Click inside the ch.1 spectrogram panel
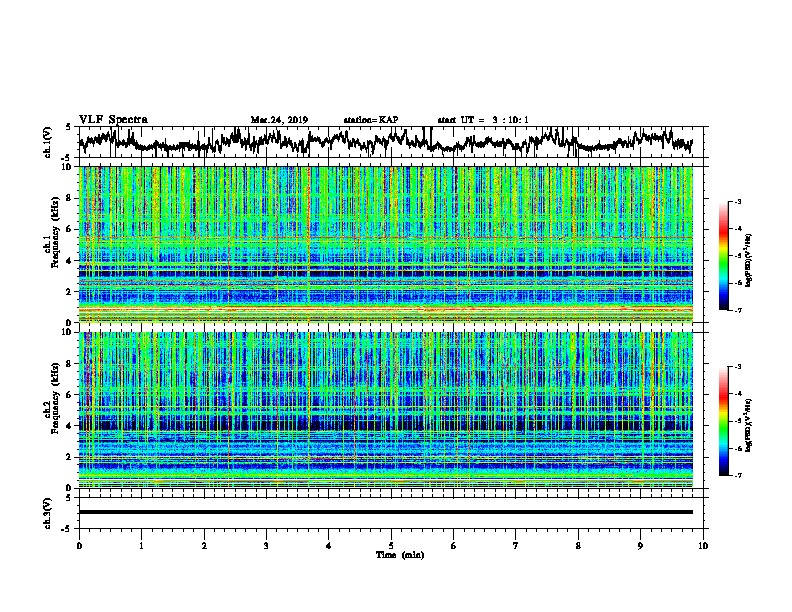The image size is (792, 612). click(x=386, y=244)
